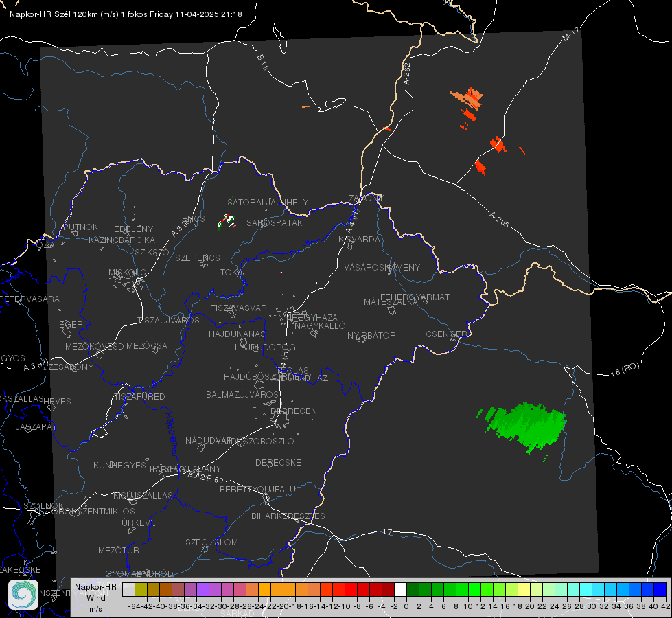Click the HEVES town label
The image size is (672, 618).
click(58, 402)
